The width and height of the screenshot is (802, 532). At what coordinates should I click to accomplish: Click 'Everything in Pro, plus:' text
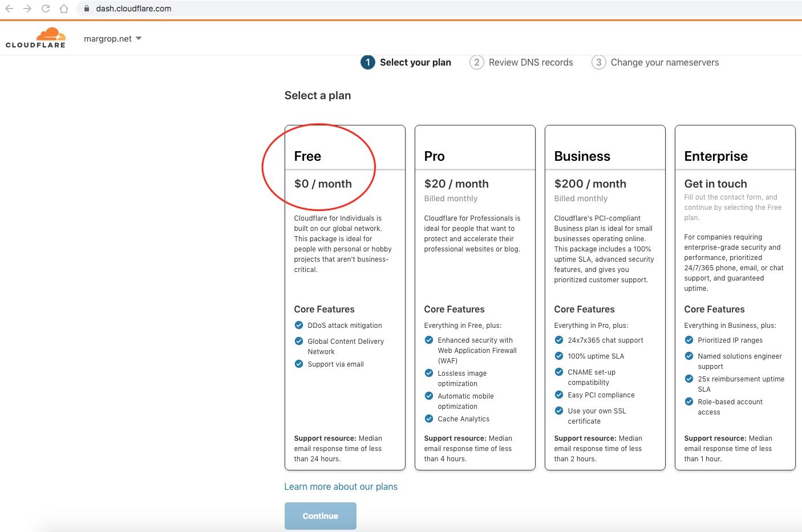tap(591, 325)
